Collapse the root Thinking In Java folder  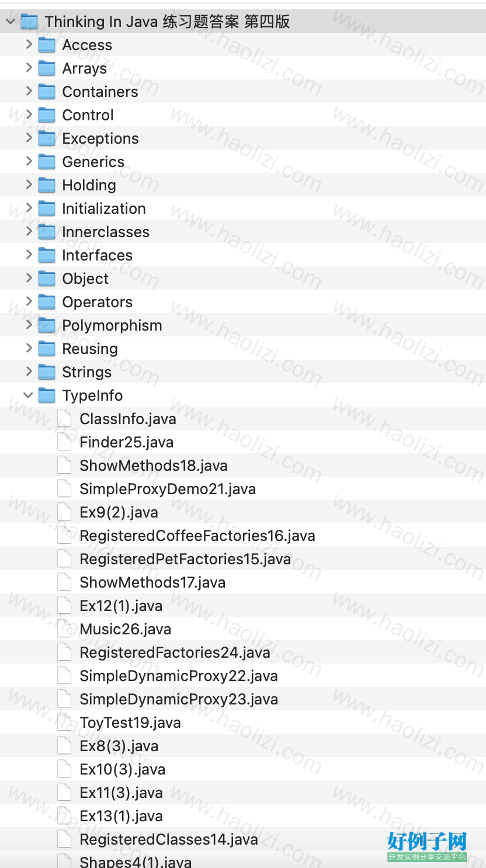click(x=11, y=22)
